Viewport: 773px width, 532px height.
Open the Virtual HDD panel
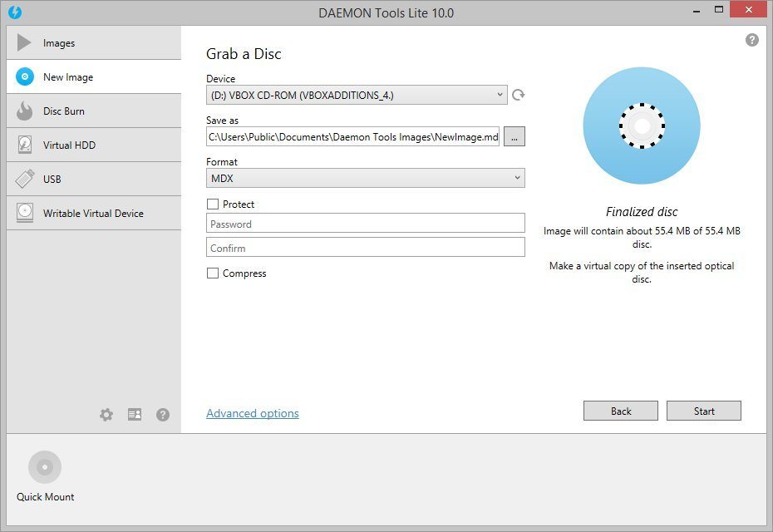coord(71,145)
